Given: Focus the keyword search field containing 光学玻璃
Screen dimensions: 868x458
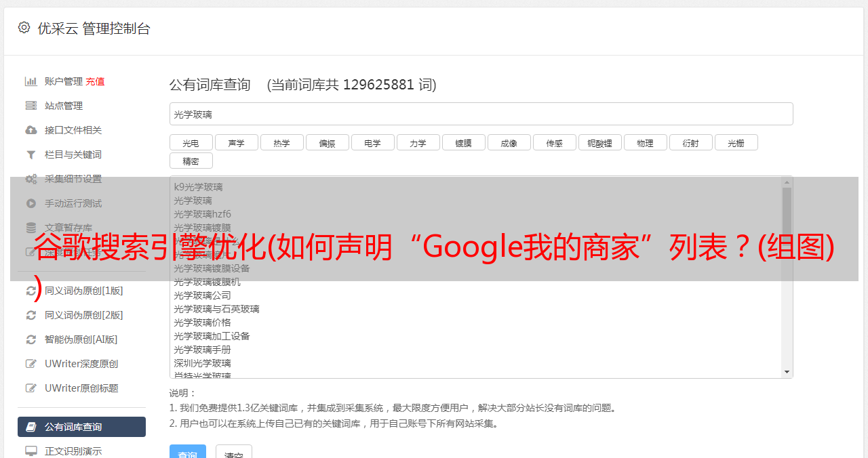Looking at the screenshot, I should coord(481,114).
